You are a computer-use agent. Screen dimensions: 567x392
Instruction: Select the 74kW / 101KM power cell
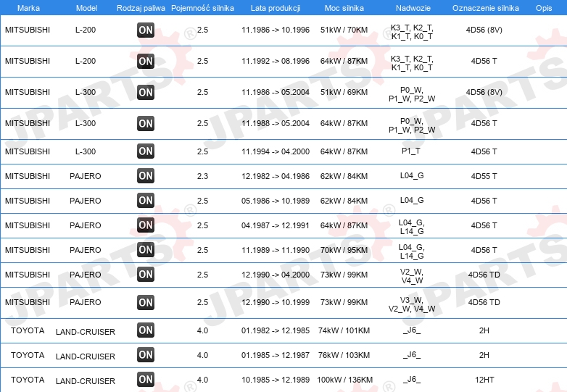344,330
